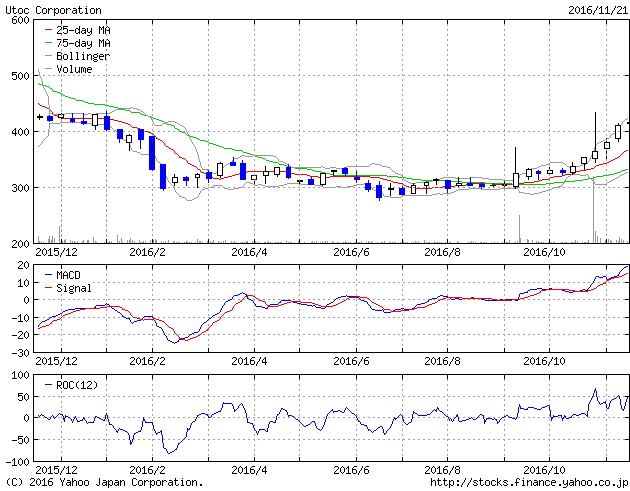Click the 600 label on price axis
Viewport: 630px width, 491px height.
pos(17,20)
